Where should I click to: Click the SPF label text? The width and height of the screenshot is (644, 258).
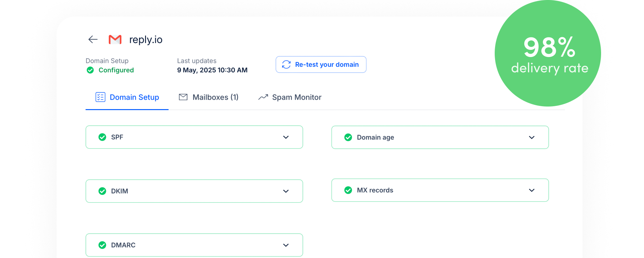117,137
